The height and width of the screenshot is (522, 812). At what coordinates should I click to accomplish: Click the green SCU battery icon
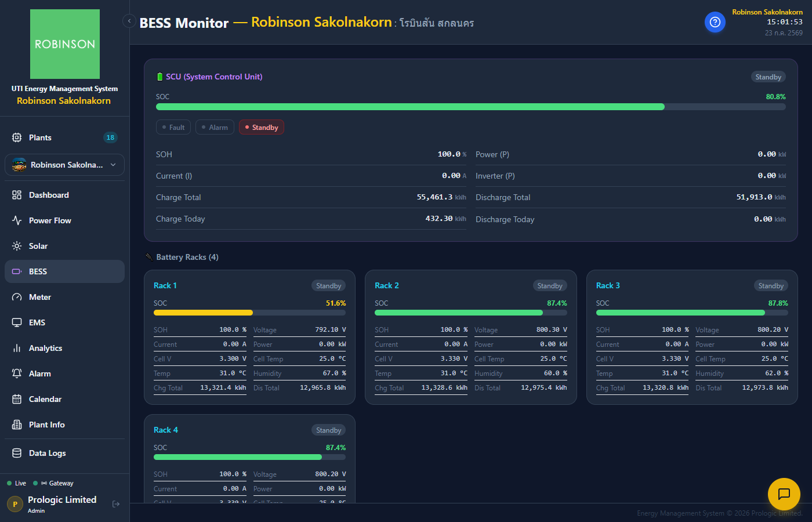click(160, 77)
